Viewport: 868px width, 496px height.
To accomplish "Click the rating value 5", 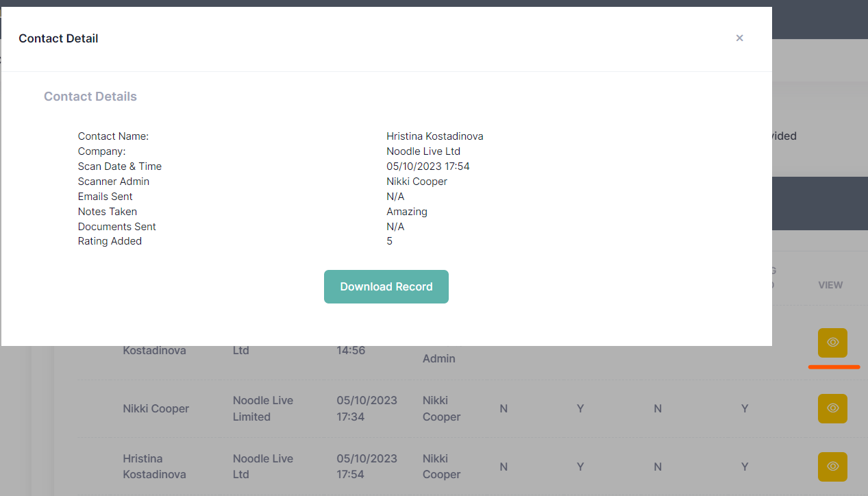I will coord(389,241).
